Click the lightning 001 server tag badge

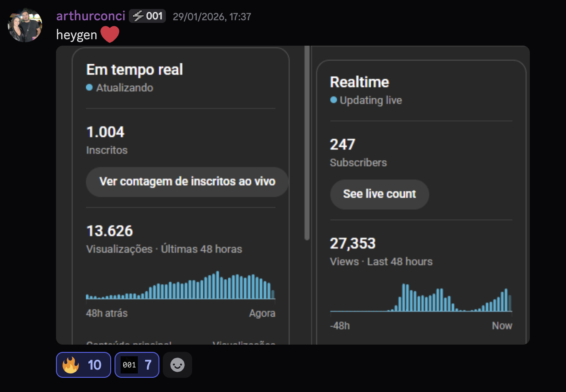point(147,16)
